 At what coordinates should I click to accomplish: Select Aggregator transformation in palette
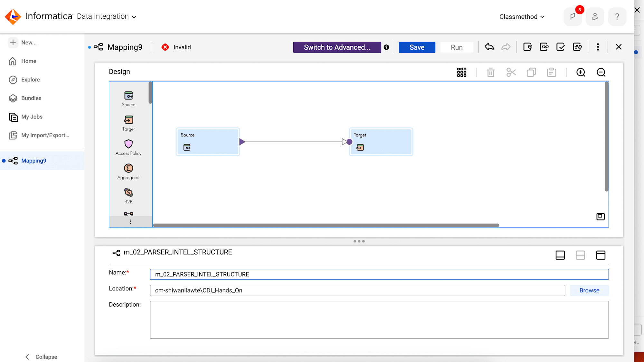(128, 172)
